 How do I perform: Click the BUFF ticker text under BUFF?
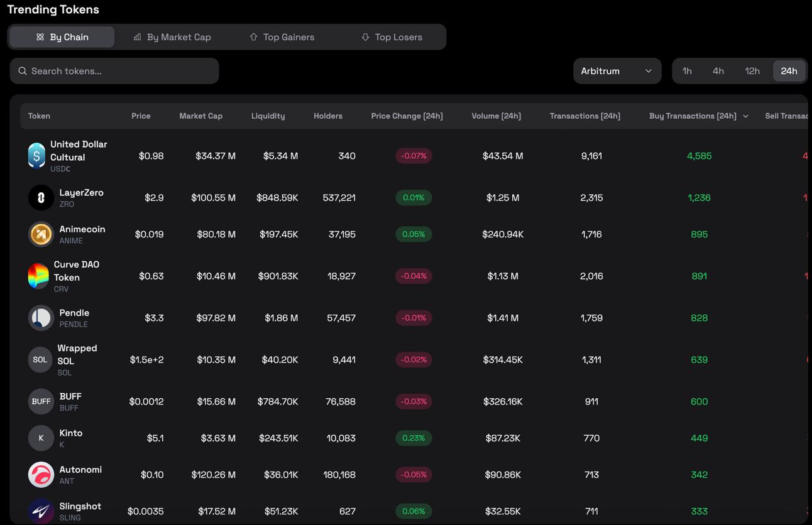tap(69, 408)
